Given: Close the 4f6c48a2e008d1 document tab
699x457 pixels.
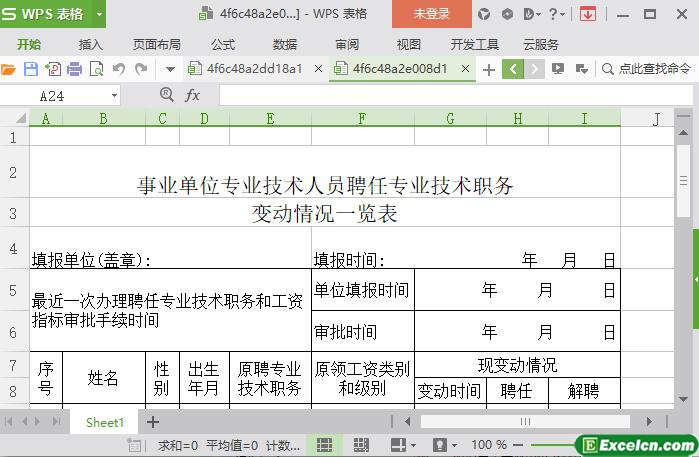Looking at the screenshot, I should 465,69.
